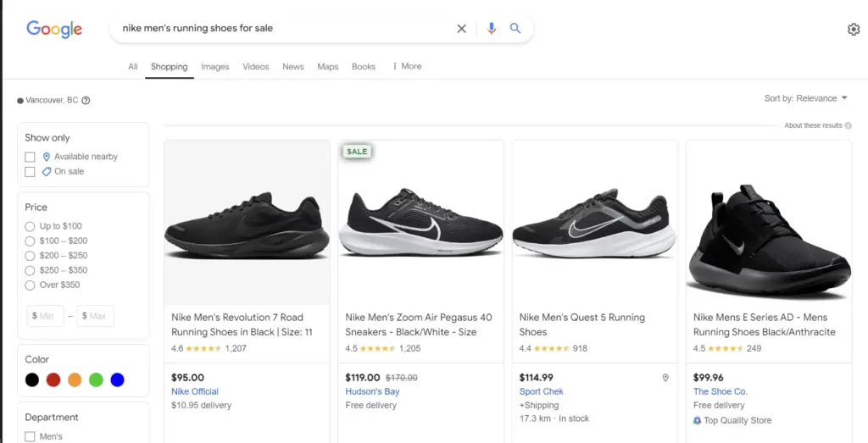
Task: Click the 4.4 rating with 918 reviews
Action: [x=553, y=348]
